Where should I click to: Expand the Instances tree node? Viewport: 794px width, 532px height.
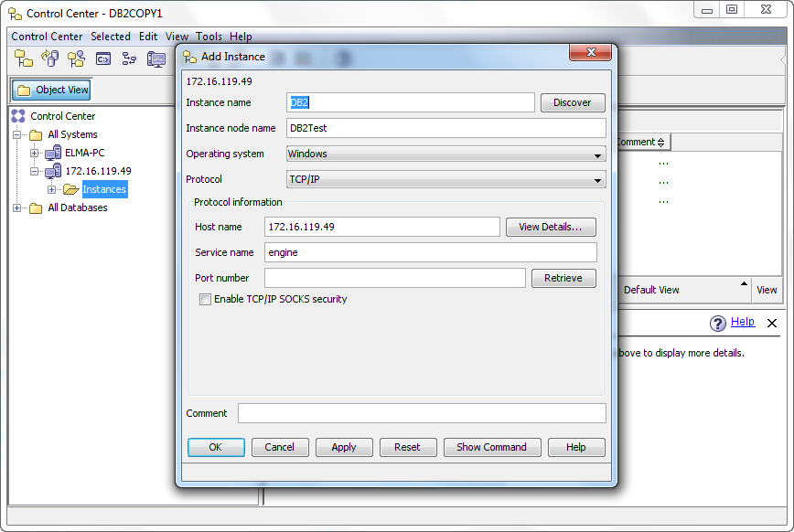(51, 190)
